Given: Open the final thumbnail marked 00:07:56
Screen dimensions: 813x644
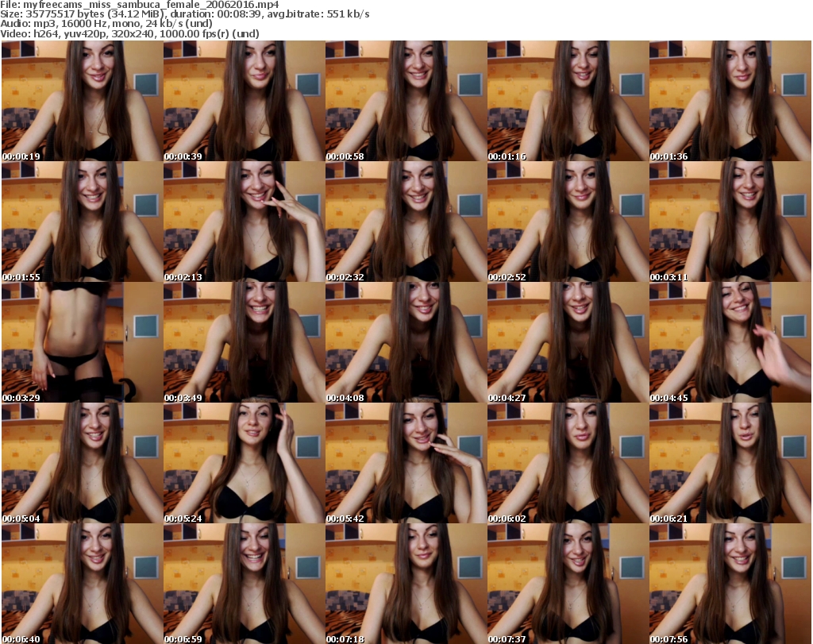Looking at the screenshot, I should click(730, 584).
